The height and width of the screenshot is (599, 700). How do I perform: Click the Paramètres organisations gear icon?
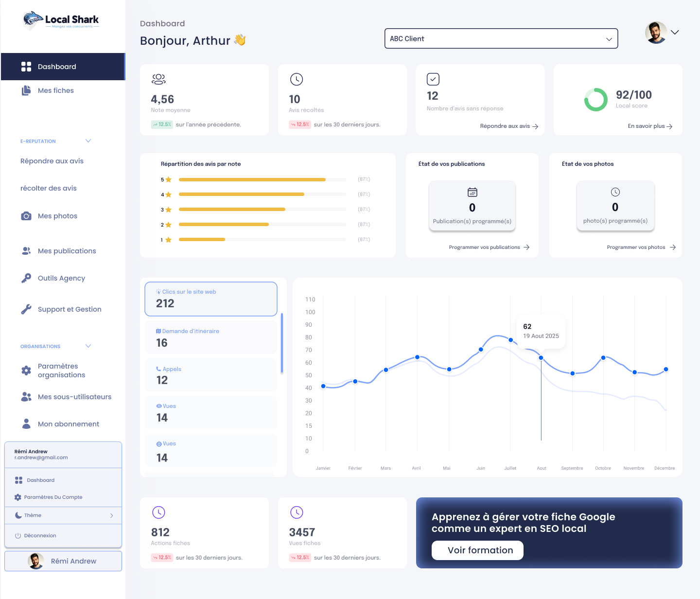26,370
